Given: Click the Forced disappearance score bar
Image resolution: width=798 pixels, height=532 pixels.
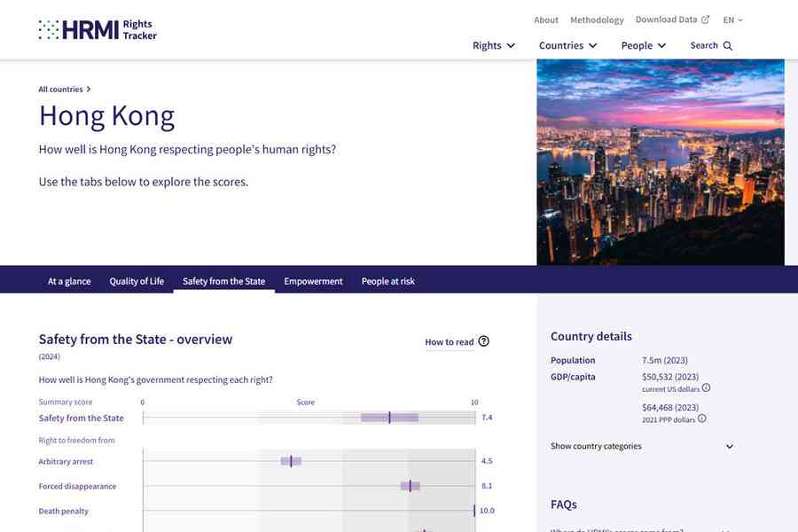Looking at the screenshot, I should 411,486.
